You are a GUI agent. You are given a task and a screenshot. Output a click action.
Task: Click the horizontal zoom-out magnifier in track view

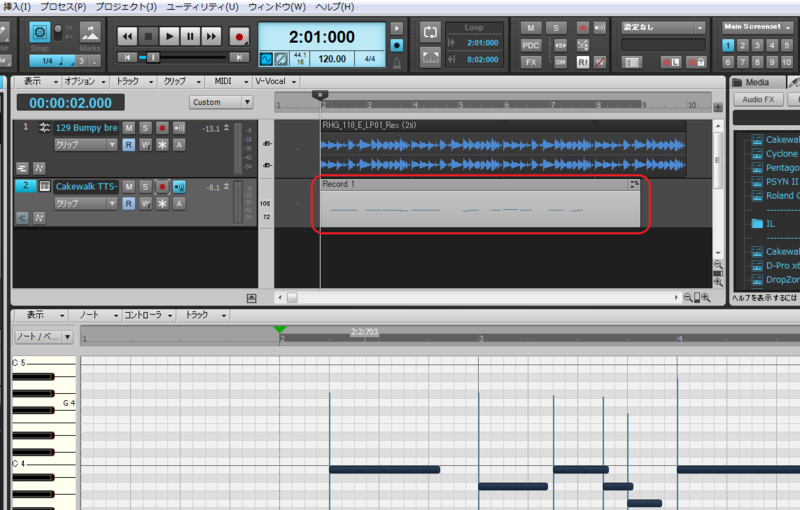click(x=688, y=297)
